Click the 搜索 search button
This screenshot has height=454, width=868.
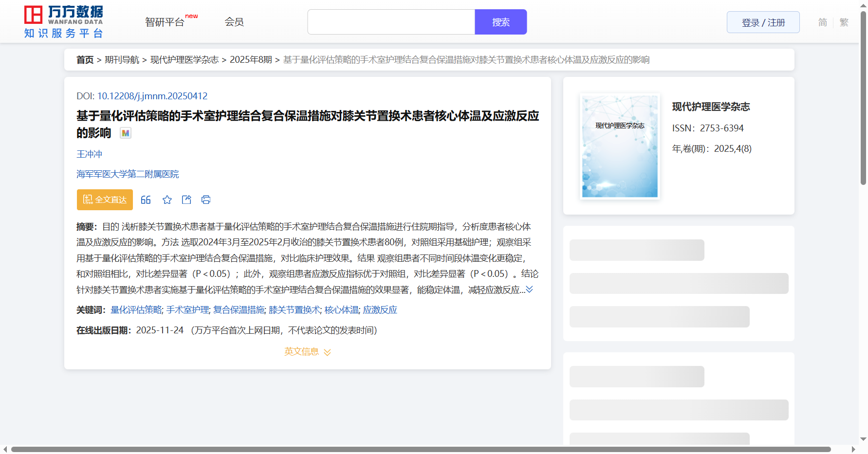[500, 22]
